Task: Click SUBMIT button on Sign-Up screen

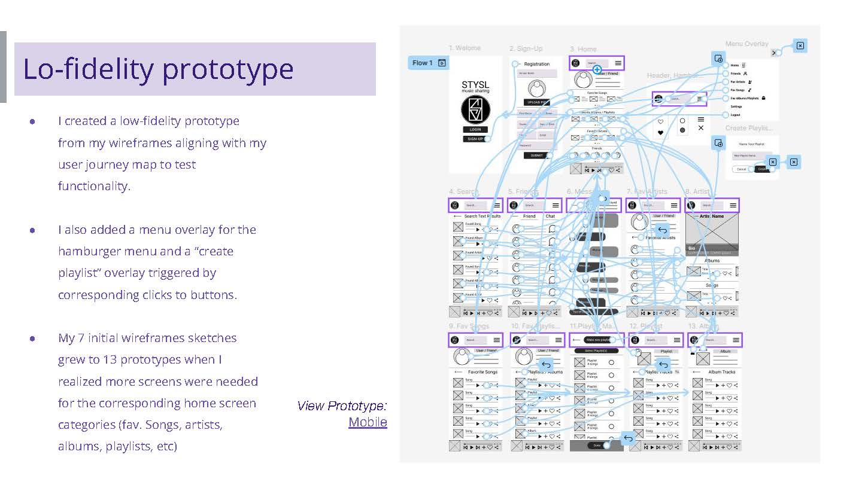Action: 537,155
